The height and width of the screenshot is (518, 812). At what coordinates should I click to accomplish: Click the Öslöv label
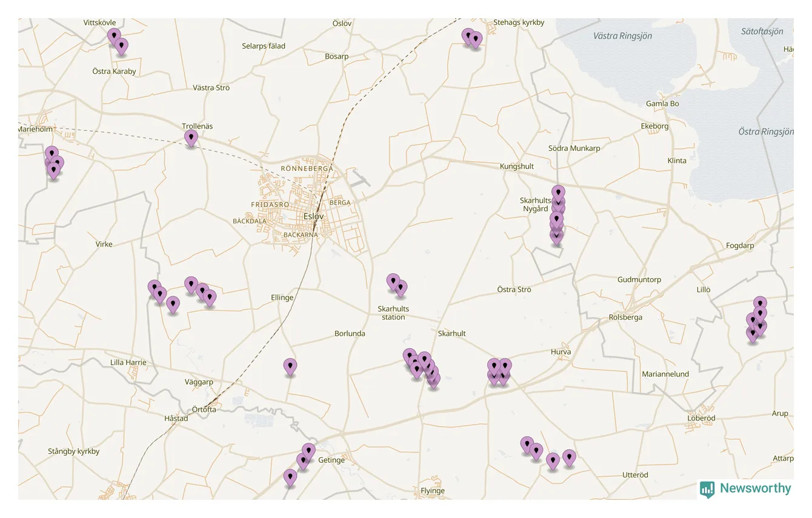(342, 23)
